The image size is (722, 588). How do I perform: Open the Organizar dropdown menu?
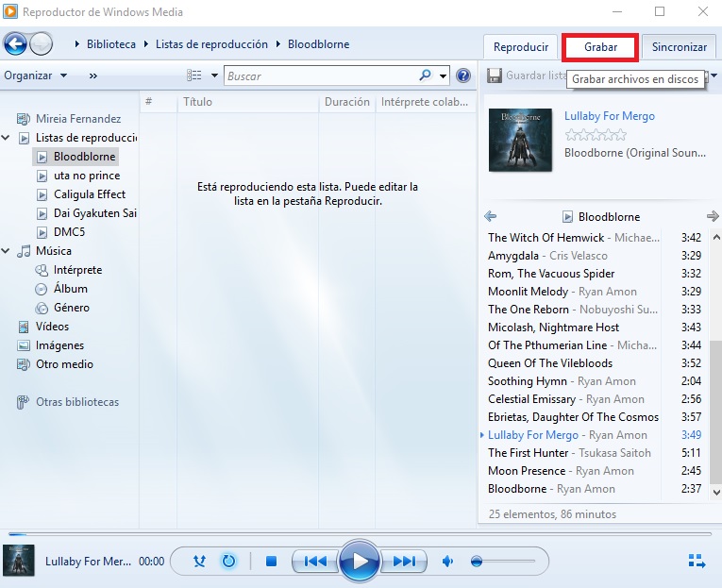coord(35,76)
